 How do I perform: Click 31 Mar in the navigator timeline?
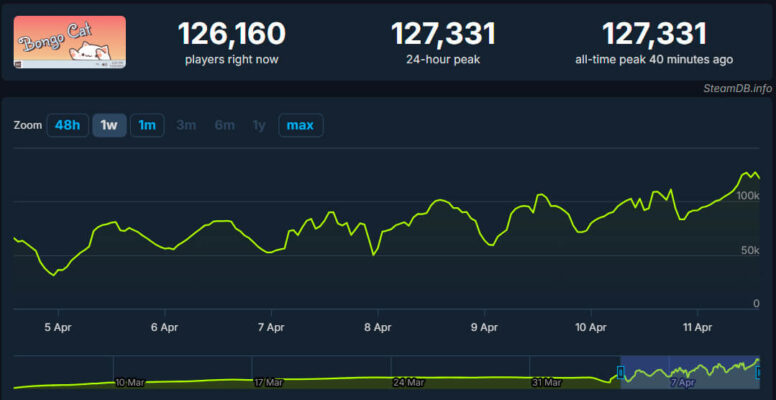(x=545, y=382)
